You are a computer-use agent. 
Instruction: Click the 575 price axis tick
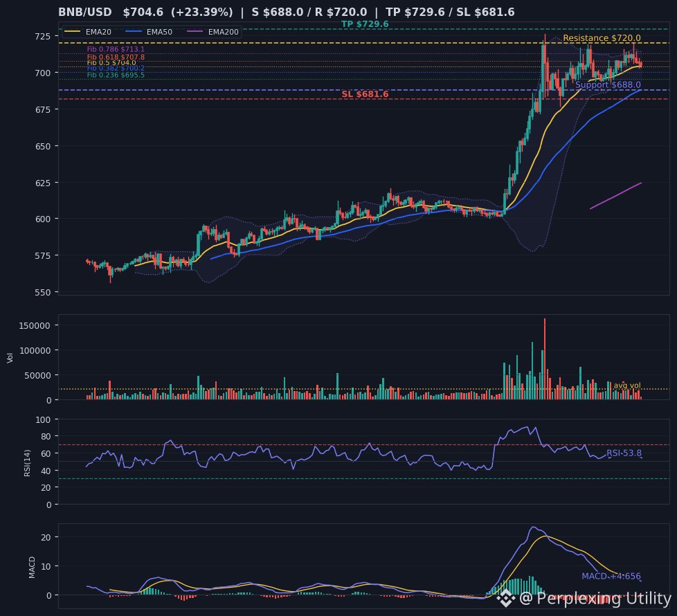point(43,255)
